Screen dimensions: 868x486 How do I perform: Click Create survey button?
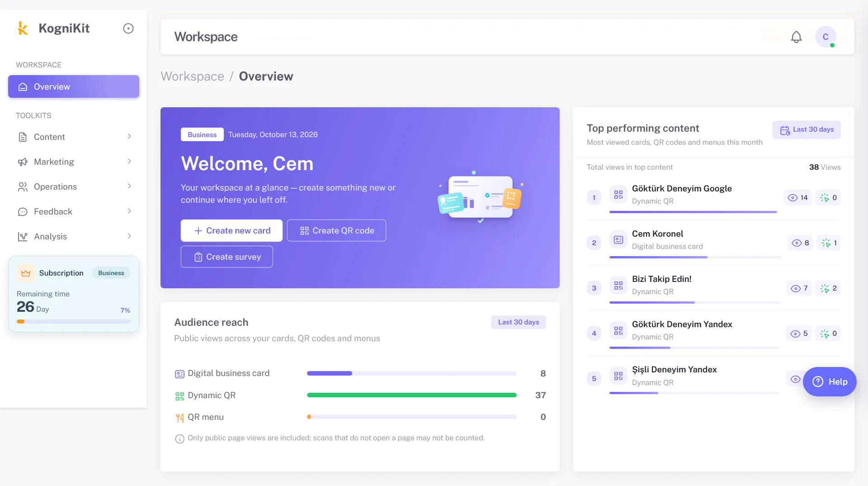[227, 257]
